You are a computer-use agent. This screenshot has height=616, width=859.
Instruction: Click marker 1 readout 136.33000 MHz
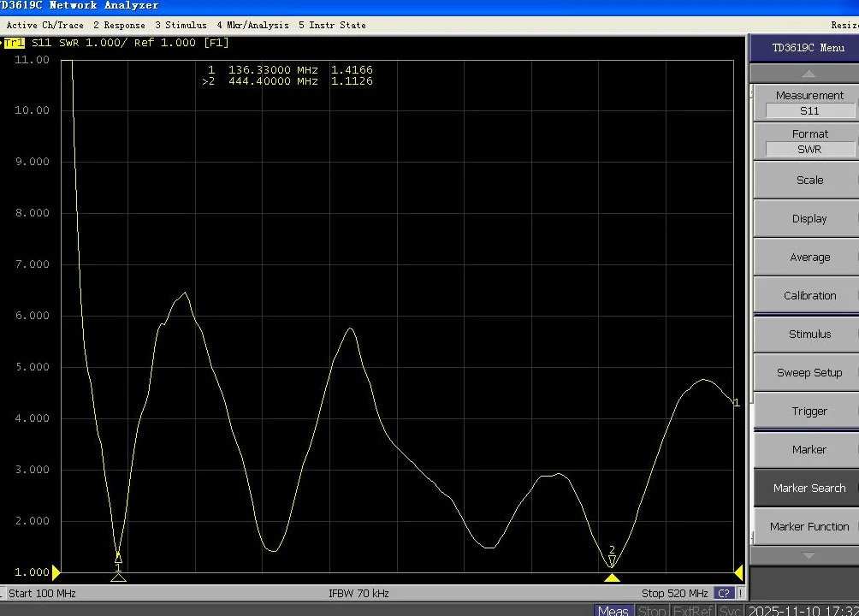tap(273, 70)
